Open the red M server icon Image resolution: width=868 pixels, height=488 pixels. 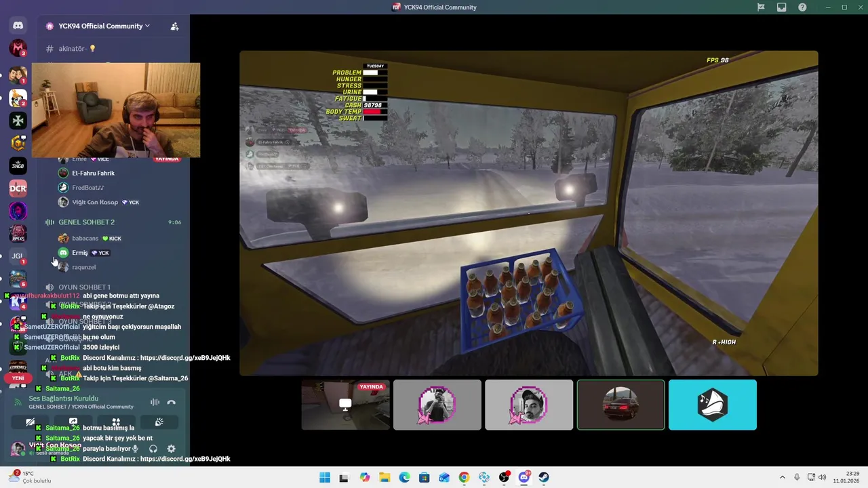[x=18, y=48]
